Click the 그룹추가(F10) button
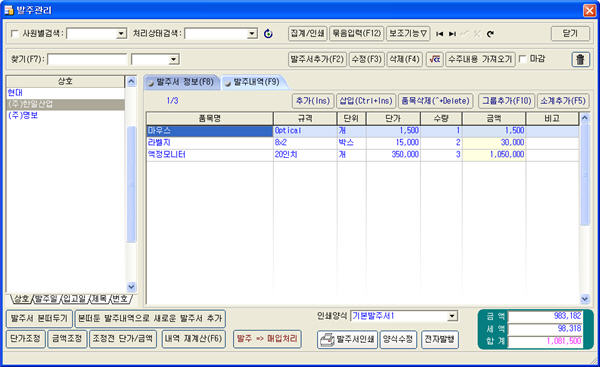The width and height of the screenshot is (600, 367). coord(506,101)
